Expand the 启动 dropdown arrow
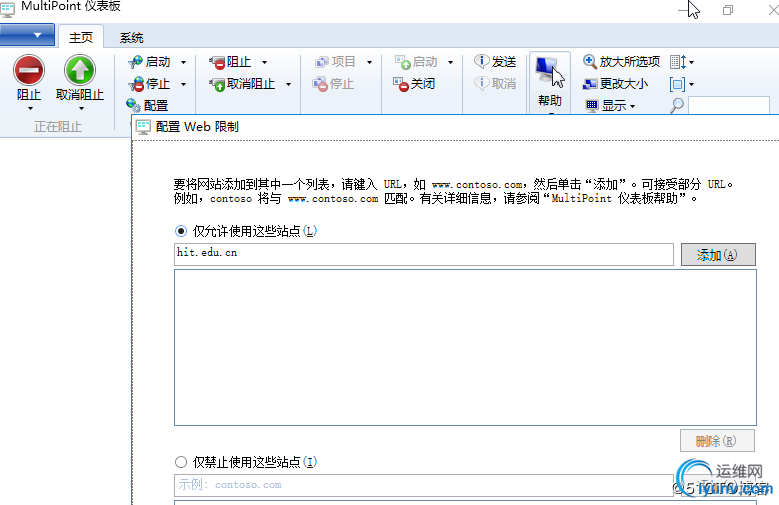 [183, 62]
